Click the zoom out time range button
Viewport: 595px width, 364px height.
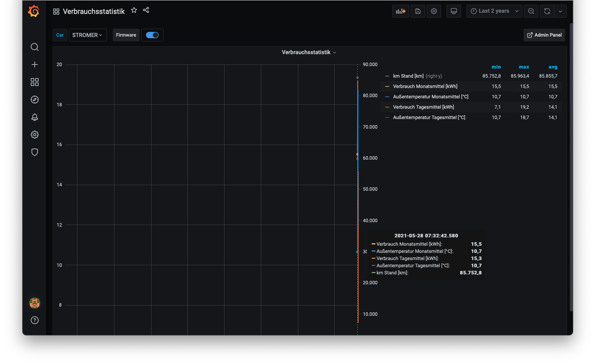pyautogui.click(x=531, y=11)
